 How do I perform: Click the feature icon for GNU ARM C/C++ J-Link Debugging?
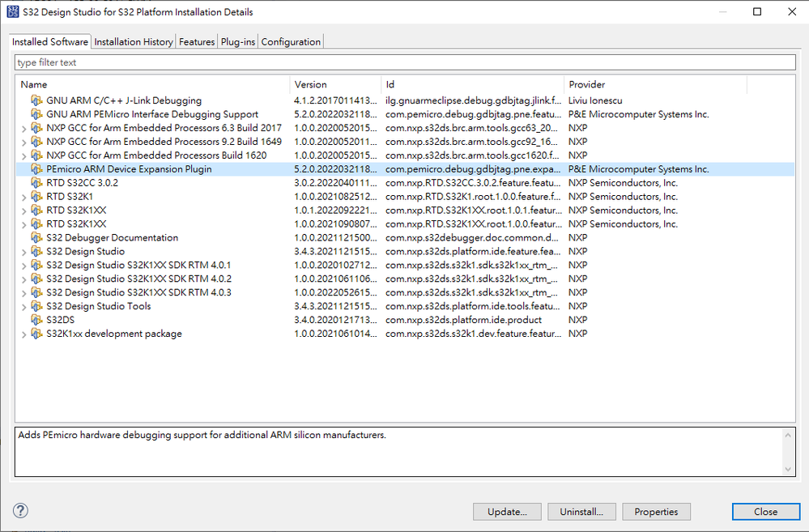tap(36, 100)
